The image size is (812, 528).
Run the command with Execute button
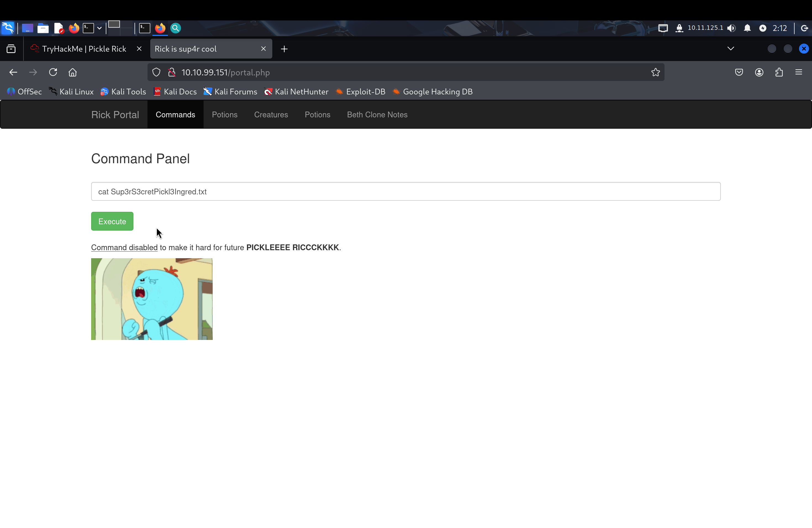coord(112,221)
